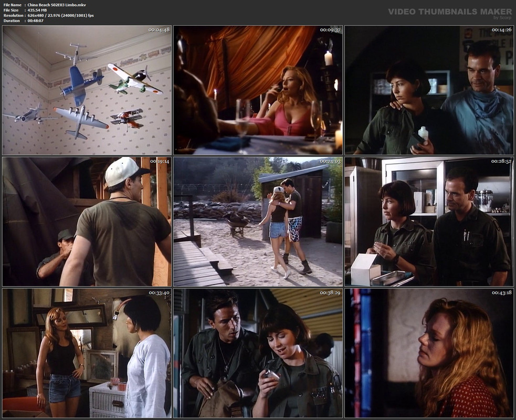Click the 00:28:52 timestamp

coord(501,161)
